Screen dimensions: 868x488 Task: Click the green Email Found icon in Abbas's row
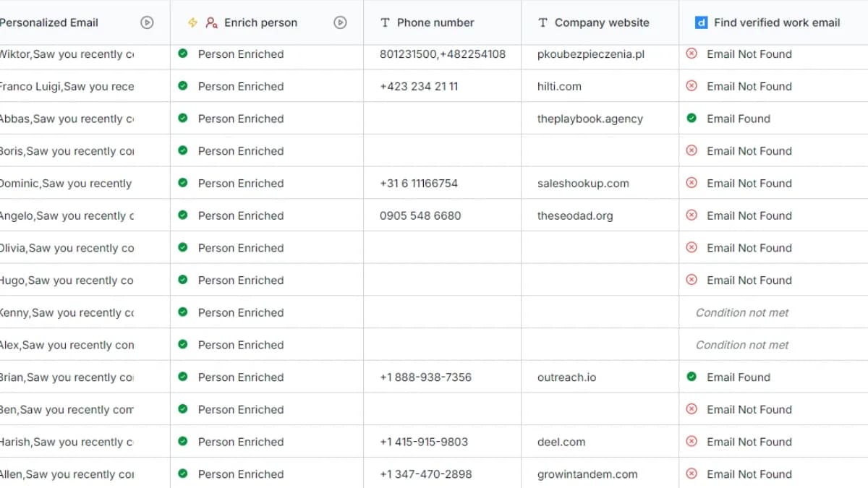coord(692,119)
